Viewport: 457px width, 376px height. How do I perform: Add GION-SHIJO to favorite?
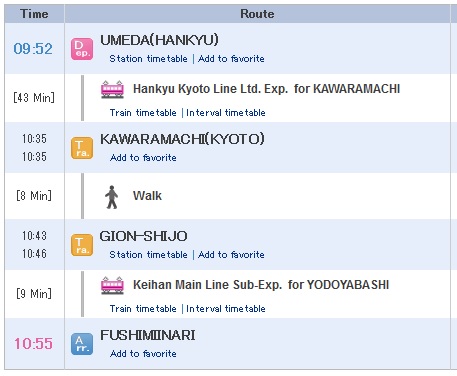coord(231,255)
